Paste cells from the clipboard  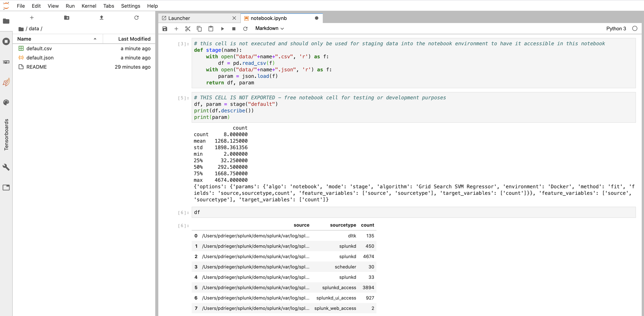point(211,29)
